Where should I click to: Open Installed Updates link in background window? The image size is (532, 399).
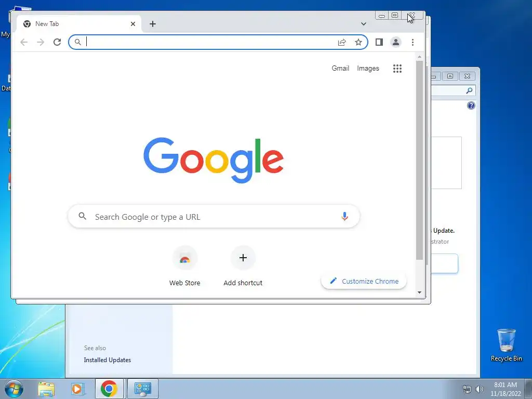click(x=107, y=360)
